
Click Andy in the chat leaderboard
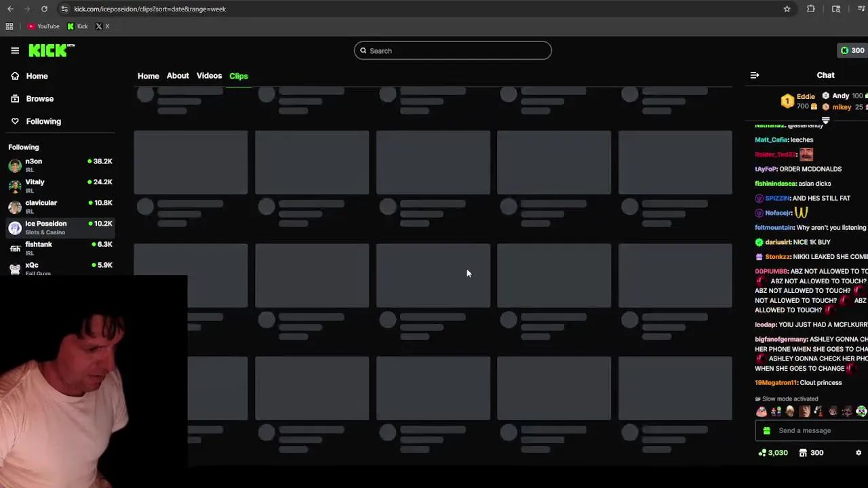click(x=840, y=96)
